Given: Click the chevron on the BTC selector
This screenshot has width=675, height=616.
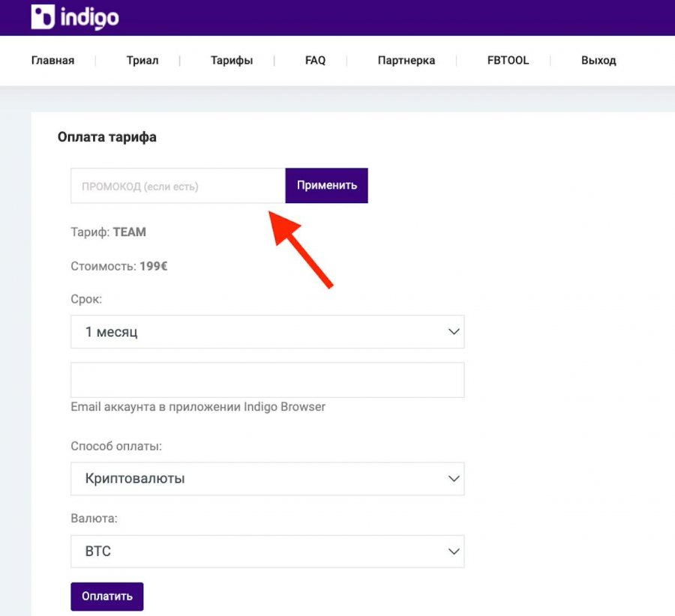Looking at the screenshot, I should [x=454, y=551].
